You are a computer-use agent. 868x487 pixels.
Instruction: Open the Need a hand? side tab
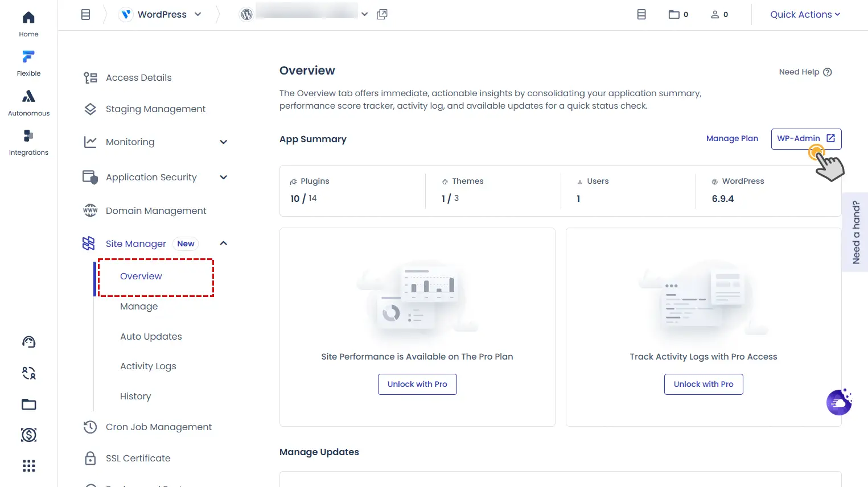pyautogui.click(x=855, y=232)
